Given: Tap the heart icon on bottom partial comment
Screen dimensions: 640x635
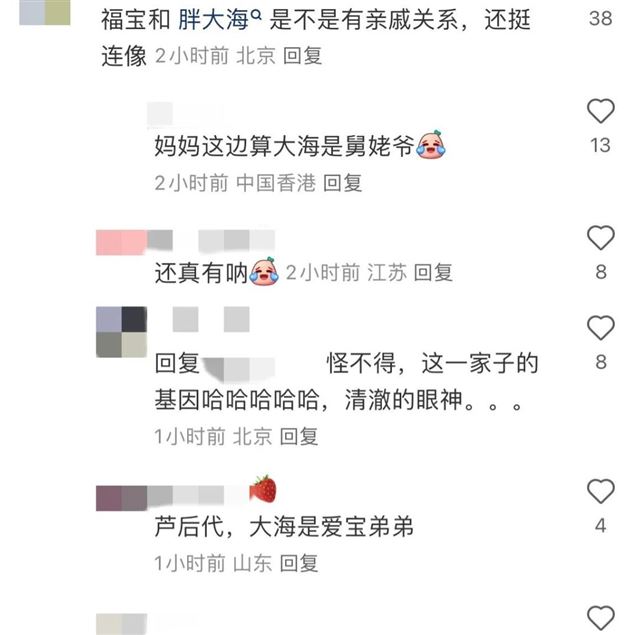Looking at the screenshot, I should point(600,618).
